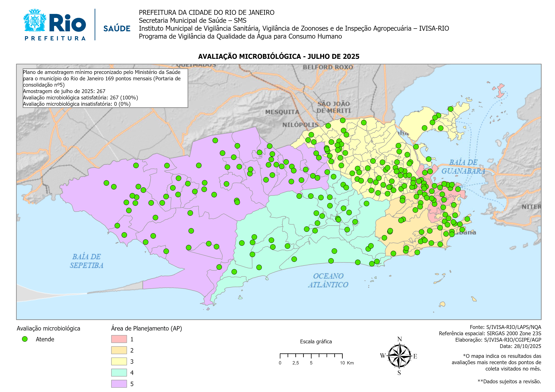Image resolution: width=555 pixels, height=392 pixels.
Task: Click the Baía de Sepetiba label
Action: click(87, 261)
